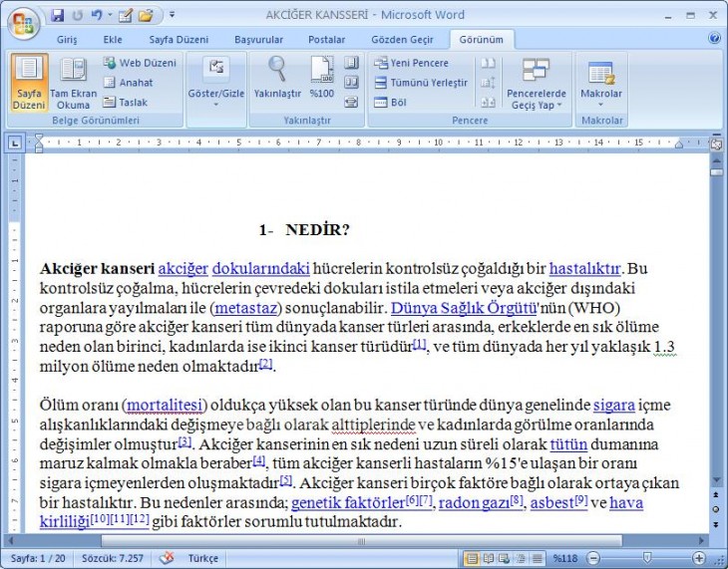Customize Quick Access Toolbar dropdown
This screenshot has width=728, height=569.
[172, 15]
